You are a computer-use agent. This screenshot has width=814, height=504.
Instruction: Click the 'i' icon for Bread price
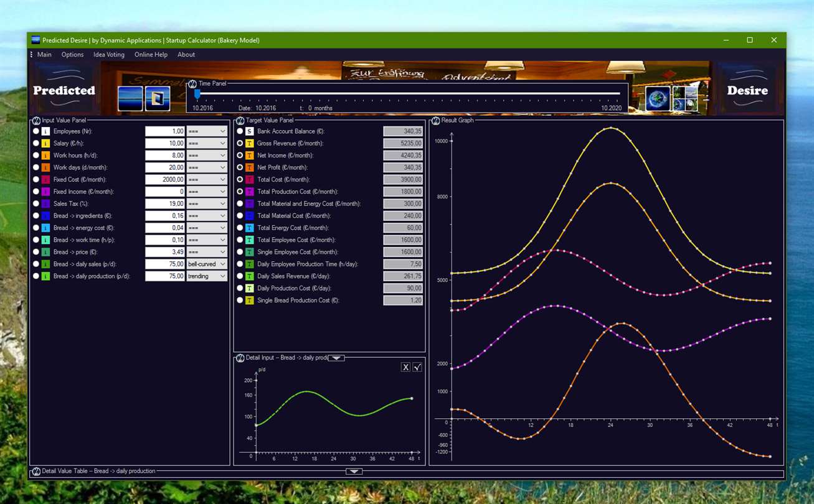[x=45, y=252]
